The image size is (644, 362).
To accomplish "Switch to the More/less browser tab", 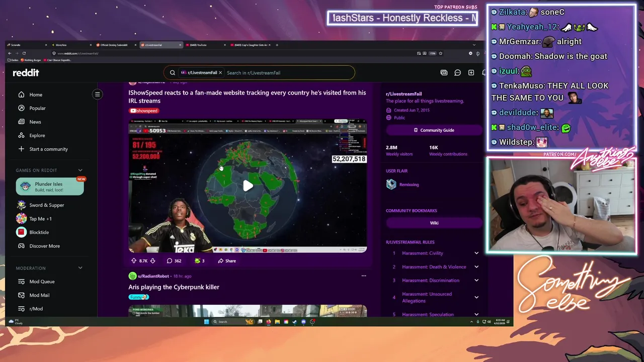I will point(70,45).
